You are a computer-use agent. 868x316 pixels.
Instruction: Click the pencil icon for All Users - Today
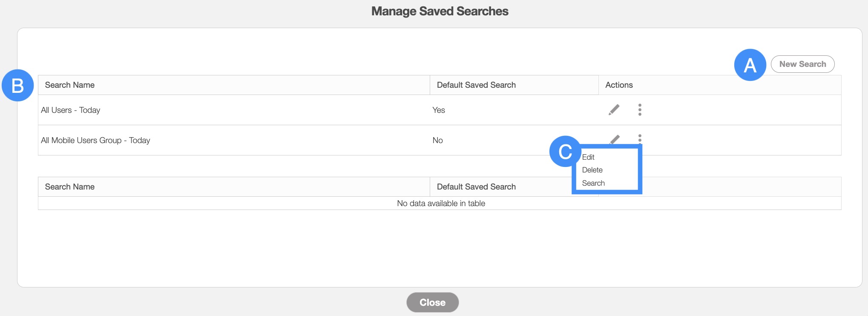pos(614,110)
